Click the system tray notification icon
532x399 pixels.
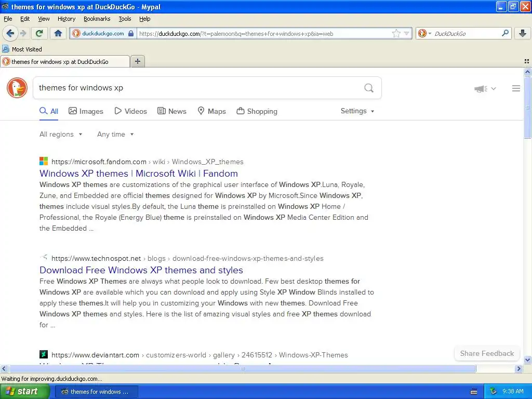[493, 392]
